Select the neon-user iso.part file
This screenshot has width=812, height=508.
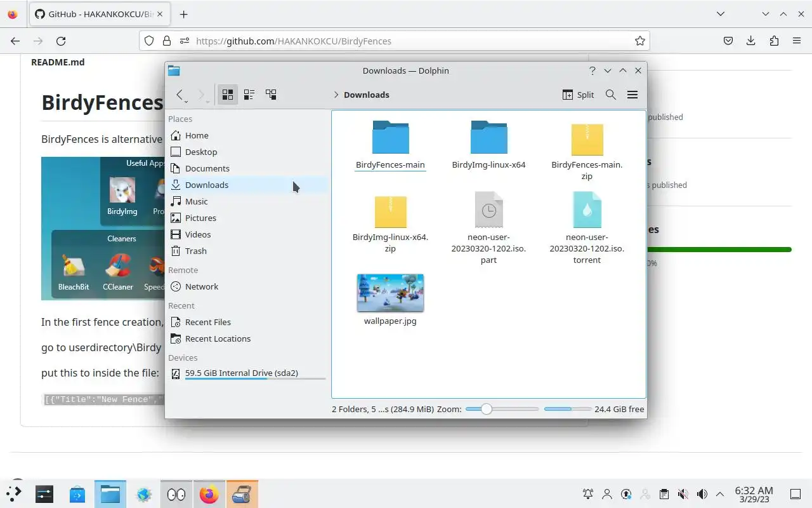[x=488, y=229]
